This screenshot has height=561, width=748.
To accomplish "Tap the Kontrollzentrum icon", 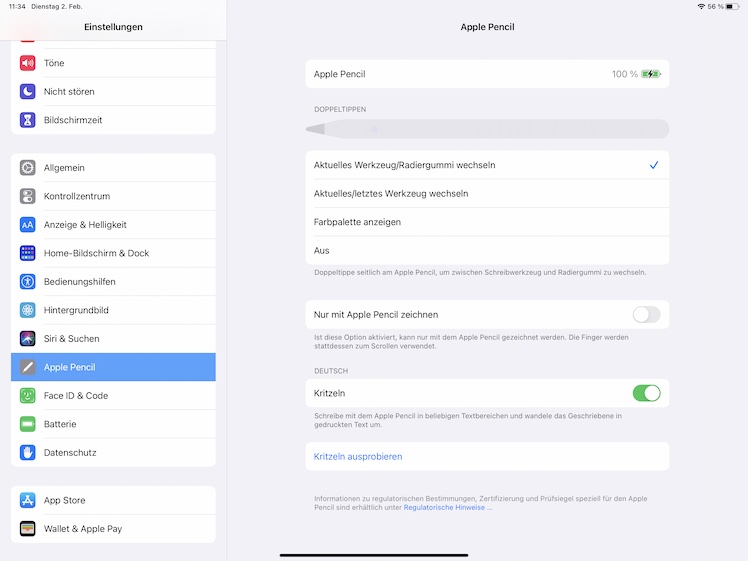I will point(27,196).
